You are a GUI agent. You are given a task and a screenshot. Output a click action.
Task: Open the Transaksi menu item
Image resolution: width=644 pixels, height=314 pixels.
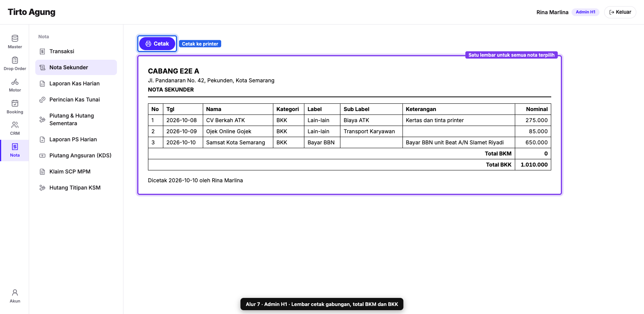(76, 51)
